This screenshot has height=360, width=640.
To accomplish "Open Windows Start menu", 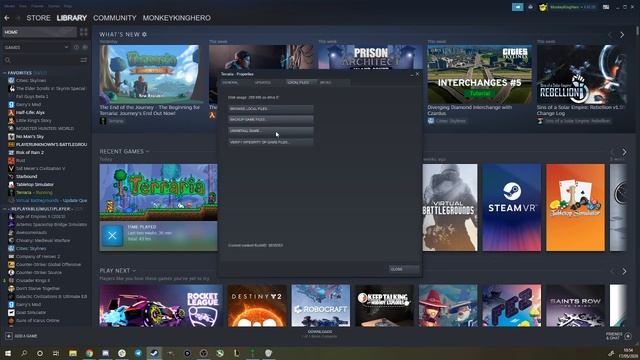I will point(7,353).
